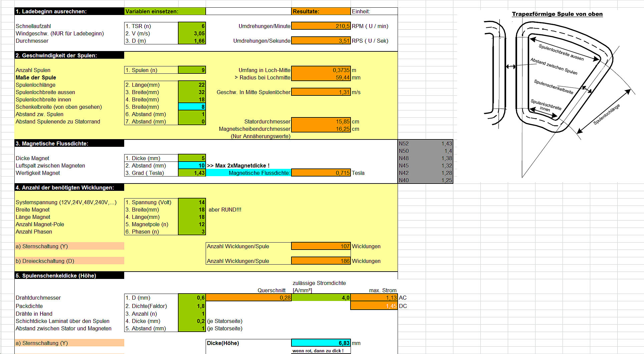Select the TSR (n) value cell

[192, 26]
